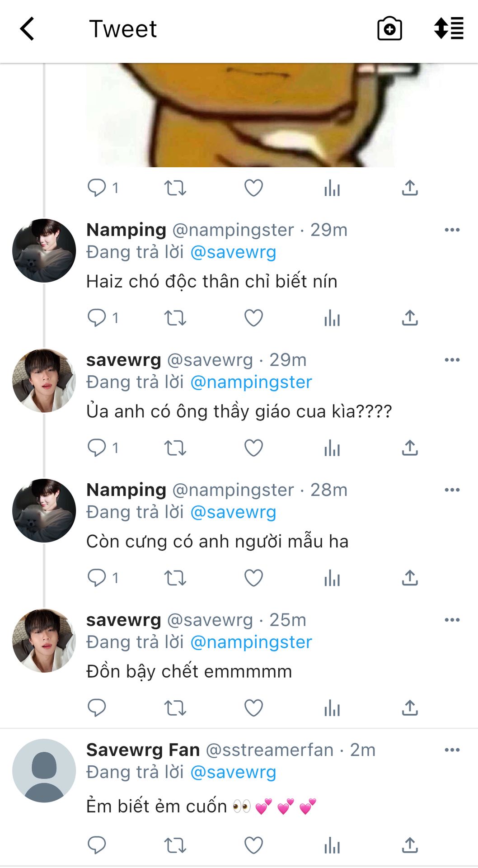Share savewrg's 25m tweet
The height and width of the screenshot is (868, 478).
[410, 708]
